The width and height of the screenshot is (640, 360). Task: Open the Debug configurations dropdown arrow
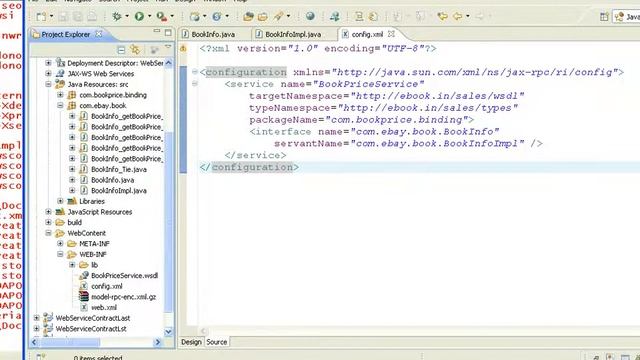127,16
